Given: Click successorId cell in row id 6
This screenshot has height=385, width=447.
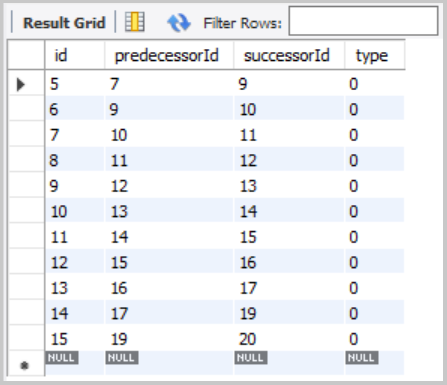Looking at the screenshot, I should pos(289,109).
